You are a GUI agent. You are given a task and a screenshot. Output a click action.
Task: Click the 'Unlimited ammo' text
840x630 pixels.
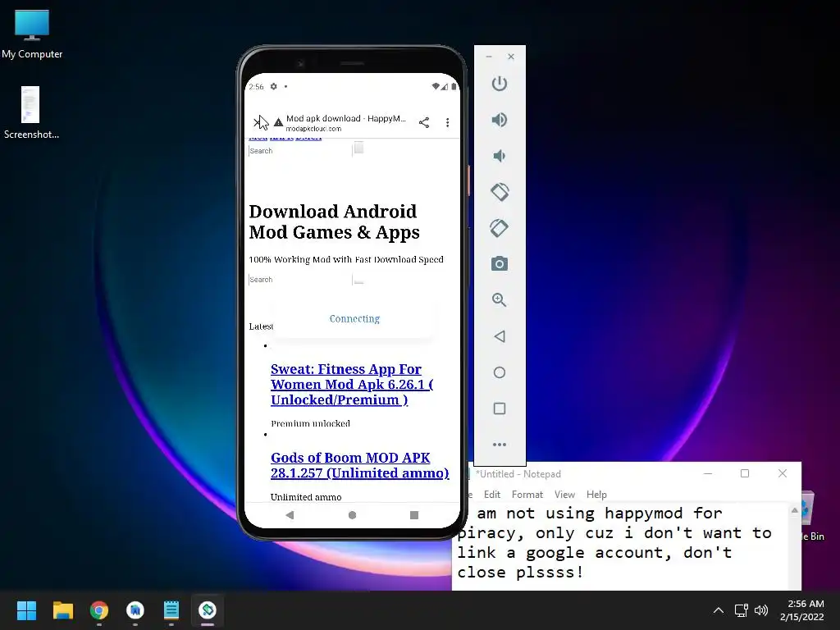point(306,497)
